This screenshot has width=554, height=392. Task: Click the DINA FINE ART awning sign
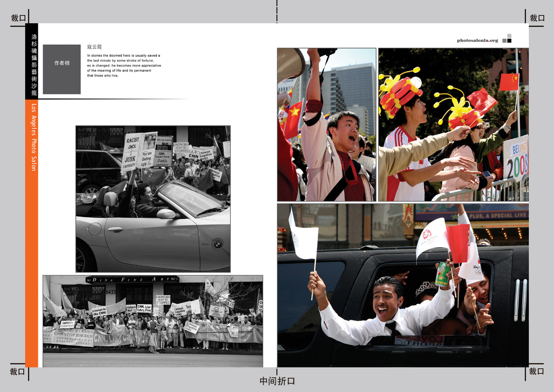133,279
